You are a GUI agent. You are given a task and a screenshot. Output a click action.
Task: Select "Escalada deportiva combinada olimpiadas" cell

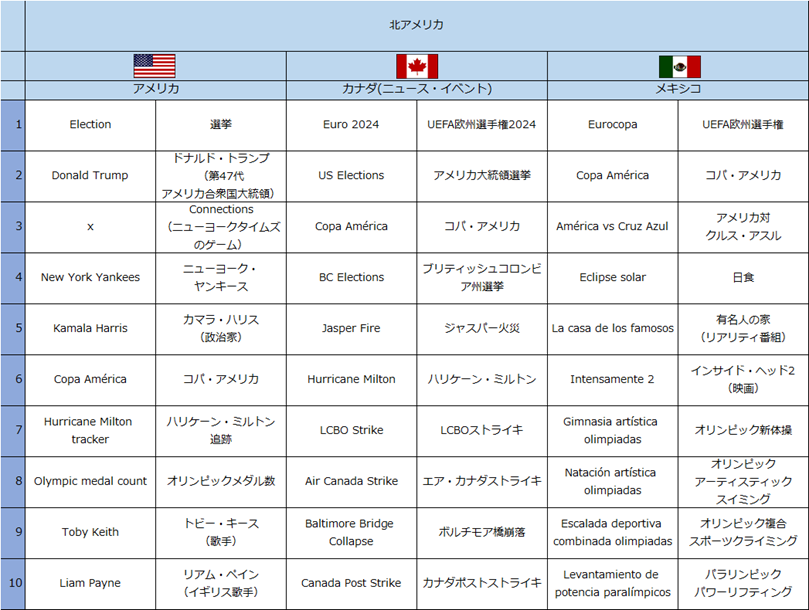(612, 532)
